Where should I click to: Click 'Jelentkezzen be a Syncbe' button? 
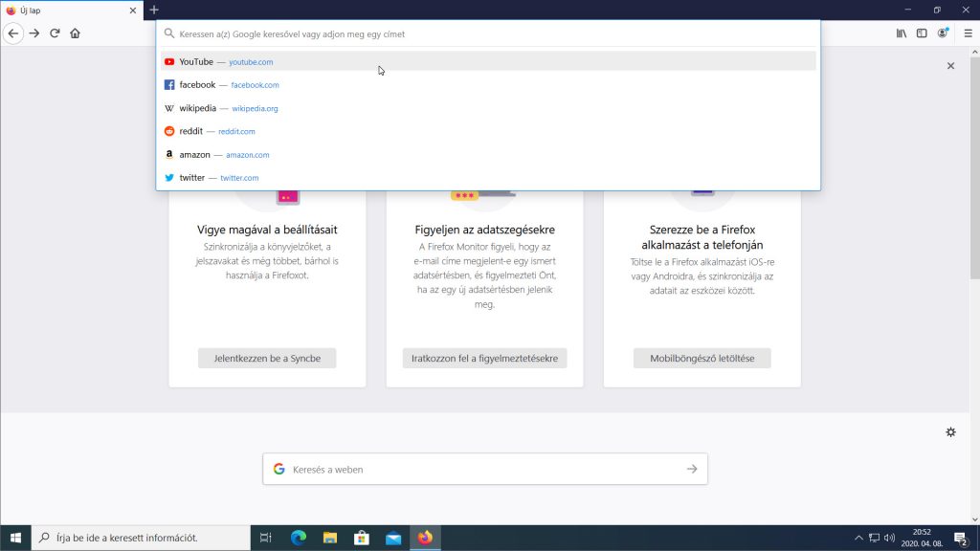click(267, 358)
